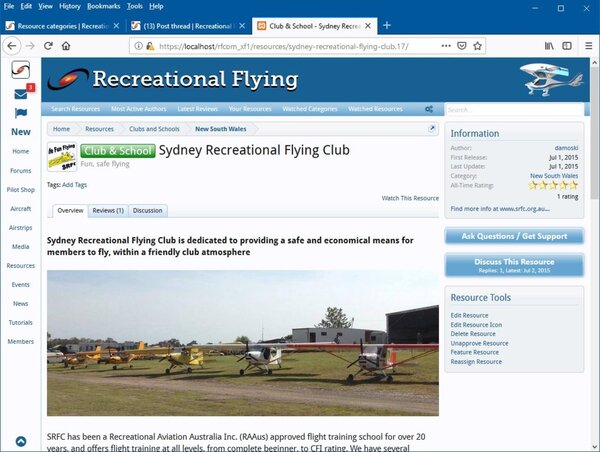The width and height of the screenshot is (600, 452).
Task: Open the resource settings gears icon
Action: [429, 109]
